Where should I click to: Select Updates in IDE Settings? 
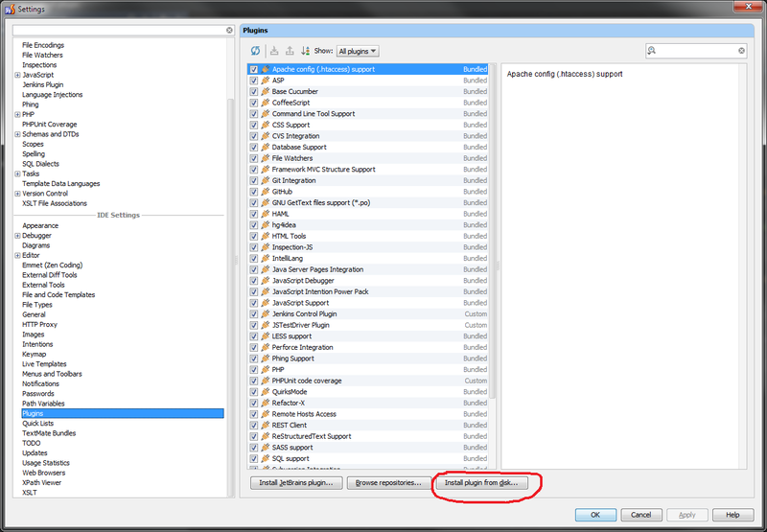35,452
